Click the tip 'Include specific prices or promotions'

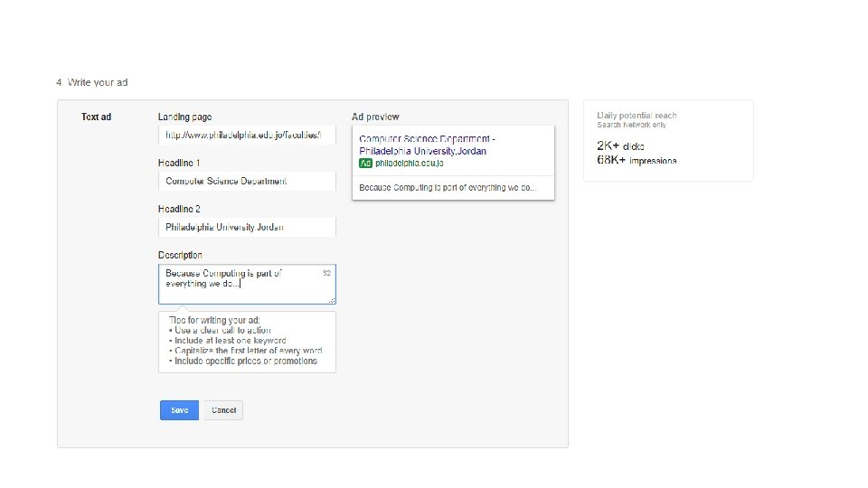pos(243,361)
